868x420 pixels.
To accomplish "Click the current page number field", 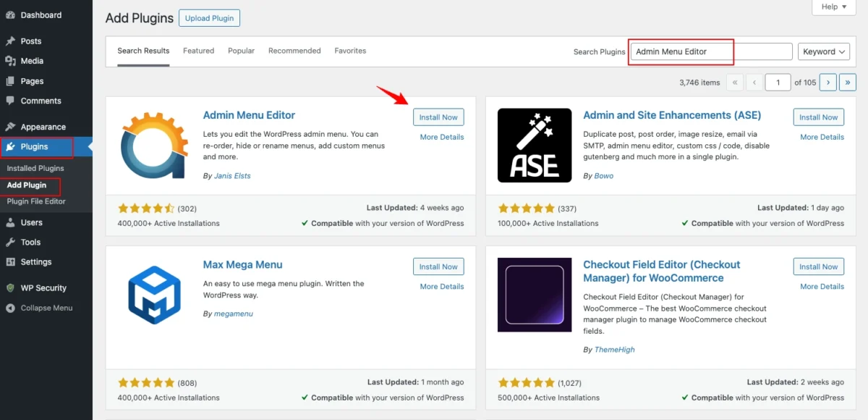I will point(778,82).
